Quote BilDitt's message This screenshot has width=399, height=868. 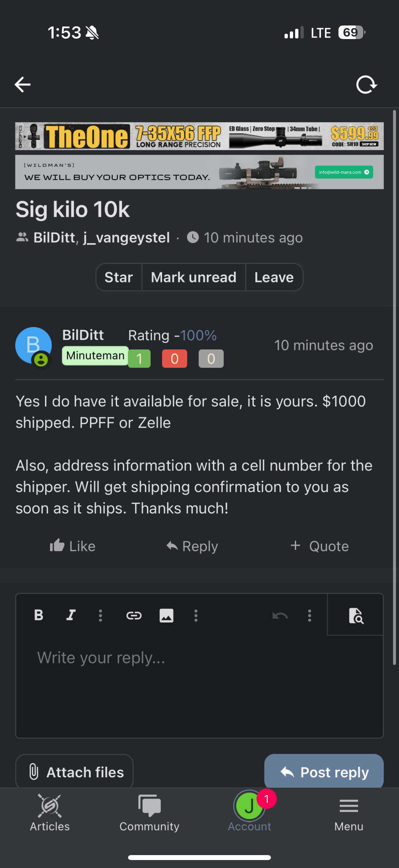pos(320,546)
